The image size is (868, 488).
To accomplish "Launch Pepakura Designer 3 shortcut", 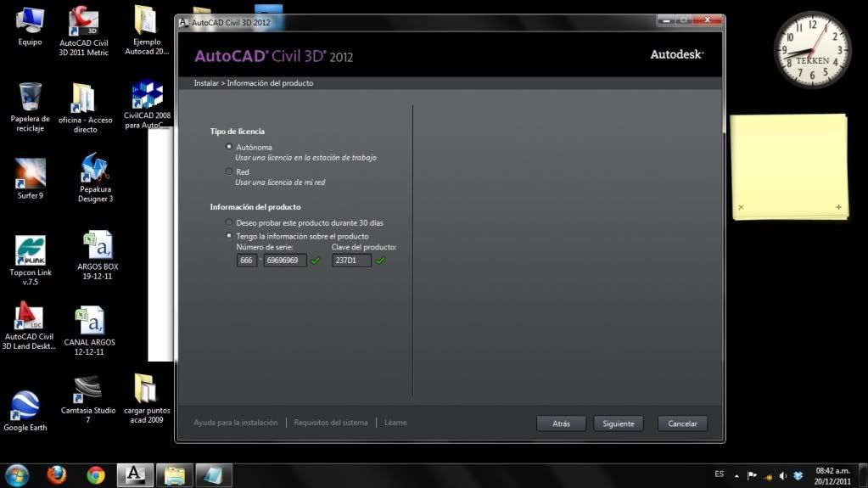I will [x=95, y=178].
